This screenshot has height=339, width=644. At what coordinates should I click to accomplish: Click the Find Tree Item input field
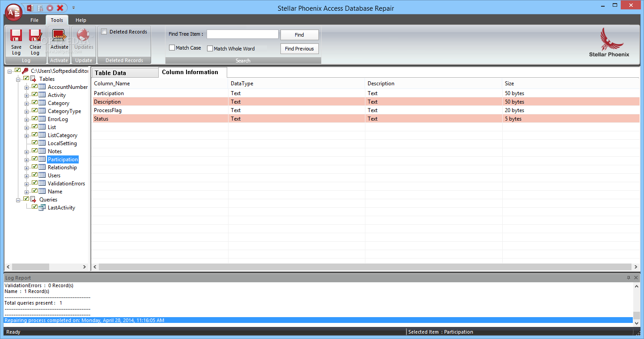242,34
